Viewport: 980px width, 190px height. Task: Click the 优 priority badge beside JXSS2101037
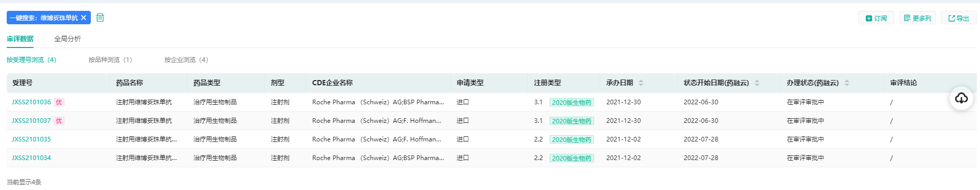coord(59,121)
